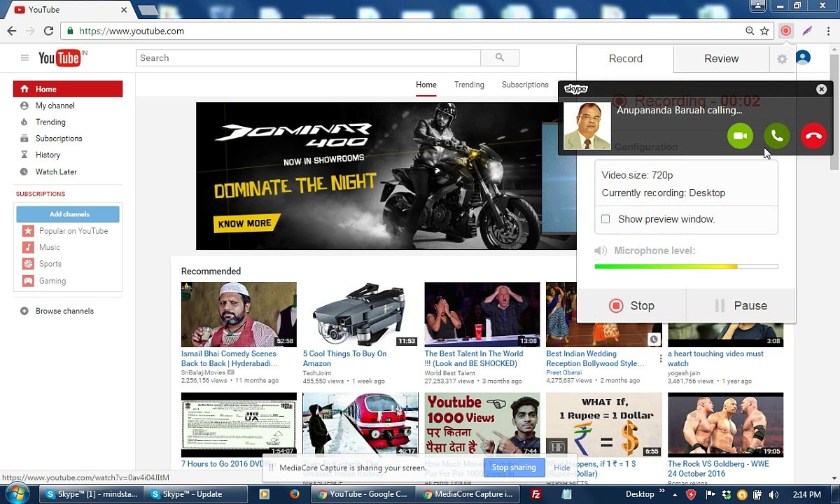840x504 pixels.
Task: Click Stop sharing in the notification bar
Action: tap(514, 468)
